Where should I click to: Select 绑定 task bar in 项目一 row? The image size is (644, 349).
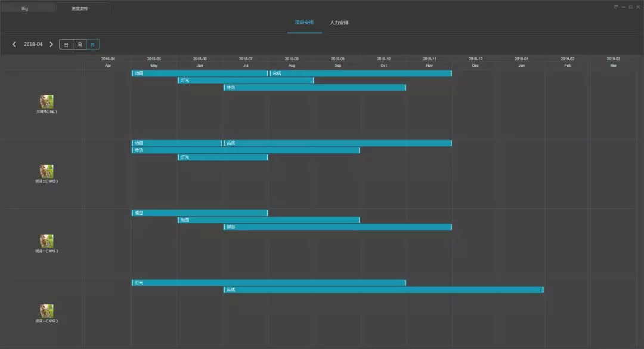click(338, 227)
